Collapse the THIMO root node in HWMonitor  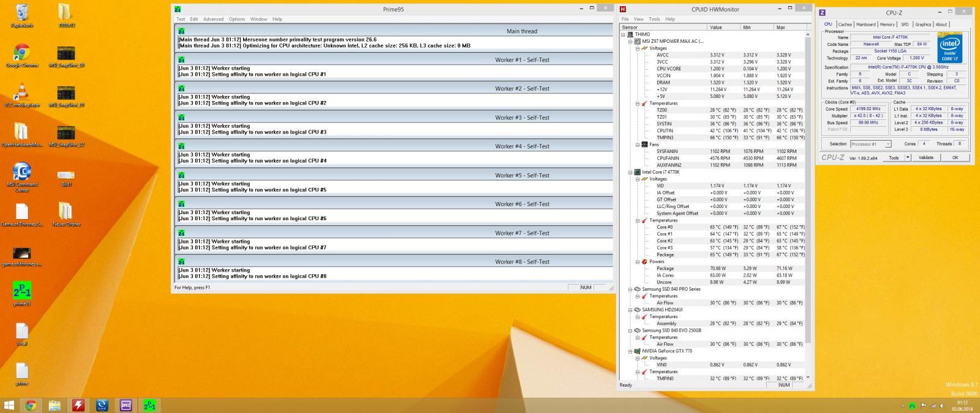pyautogui.click(x=623, y=35)
